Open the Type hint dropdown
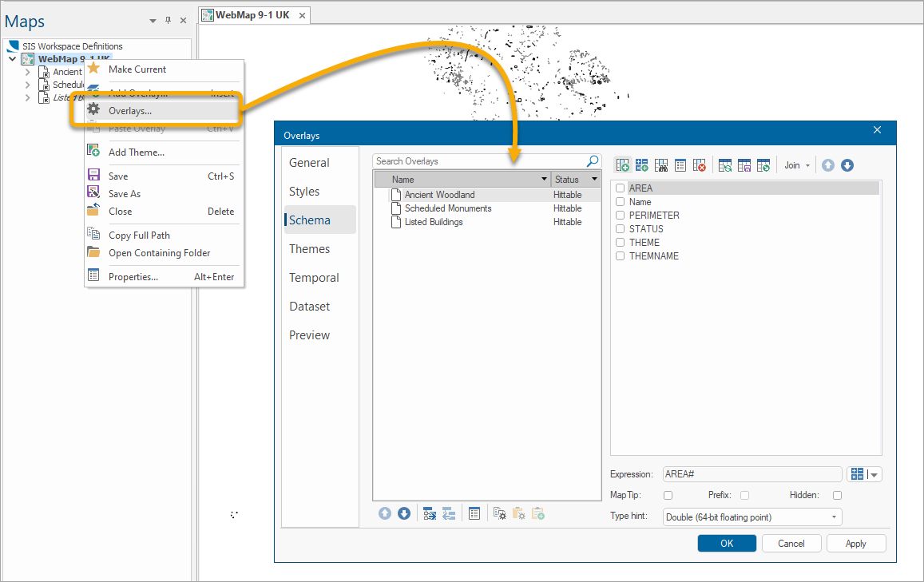The image size is (924, 582). click(x=751, y=517)
